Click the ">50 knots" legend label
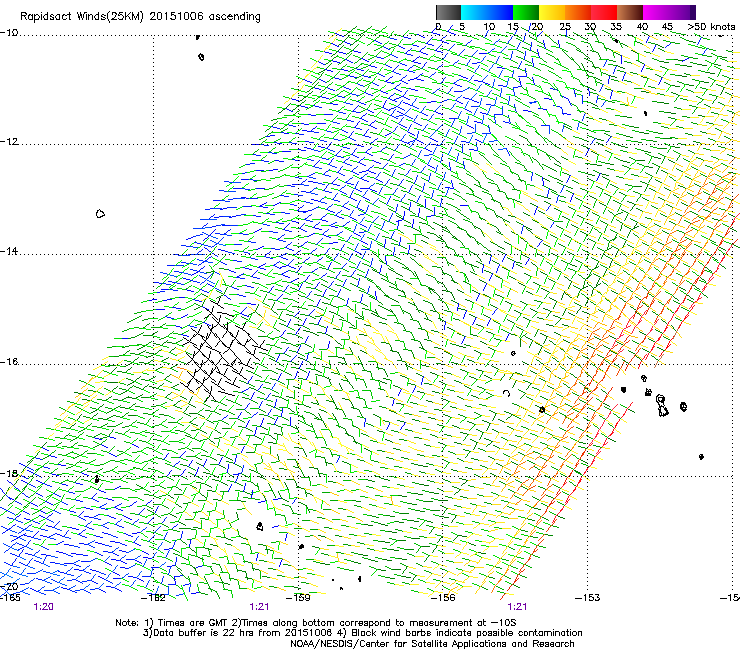The height and width of the screenshot is (650, 740). 711,27
